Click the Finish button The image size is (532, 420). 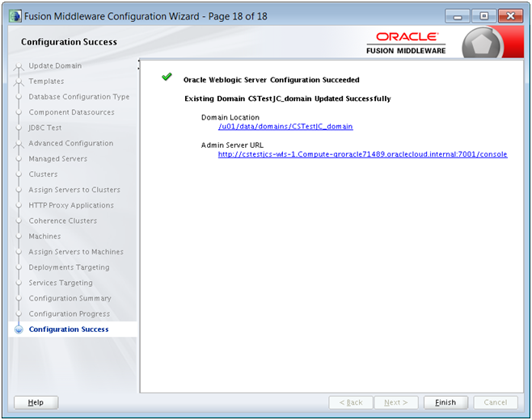coord(445,402)
